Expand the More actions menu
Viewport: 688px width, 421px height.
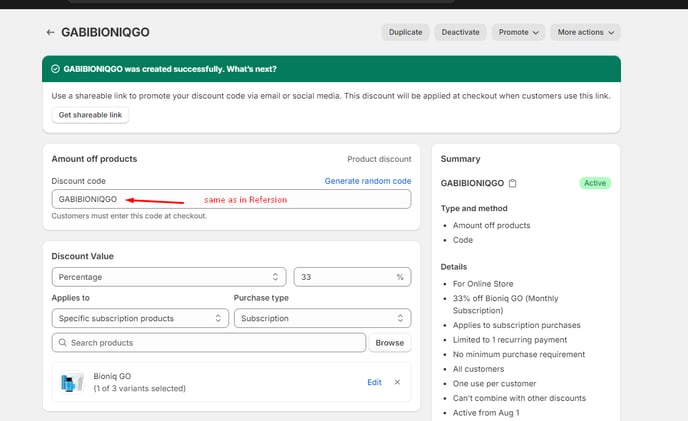[585, 32]
